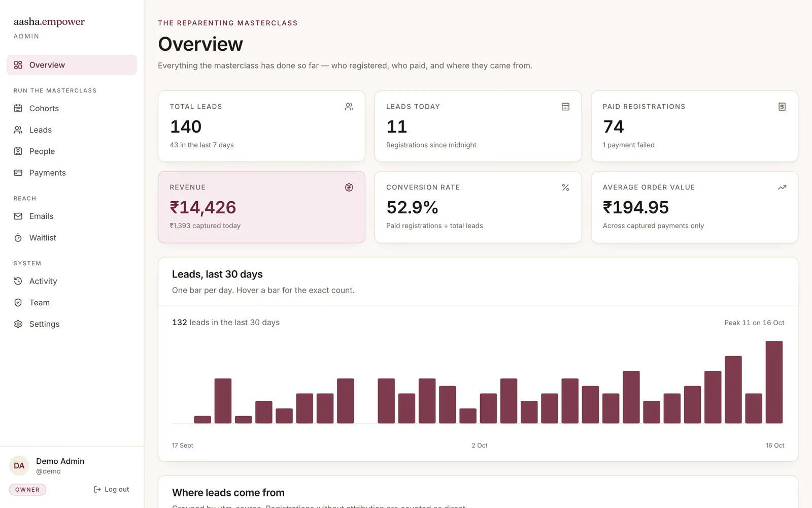
Task: Click the Cohorts calendar icon
Action: [18, 108]
